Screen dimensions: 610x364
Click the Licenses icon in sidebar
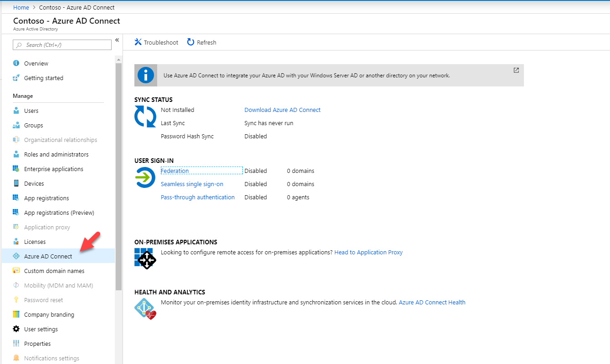click(16, 242)
